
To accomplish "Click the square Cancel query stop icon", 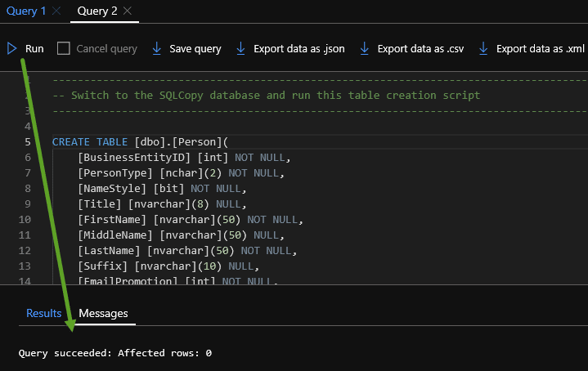I will [x=64, y=48].
